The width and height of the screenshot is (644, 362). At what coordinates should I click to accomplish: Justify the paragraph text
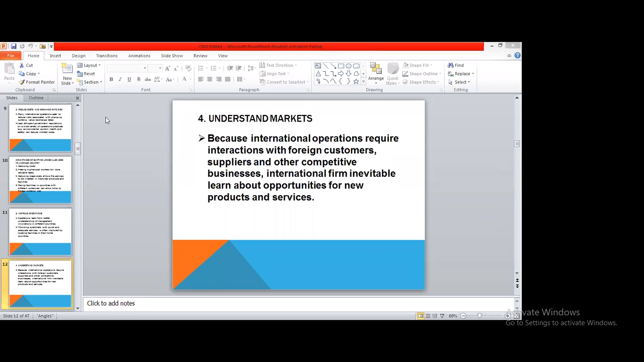point(228,79)
